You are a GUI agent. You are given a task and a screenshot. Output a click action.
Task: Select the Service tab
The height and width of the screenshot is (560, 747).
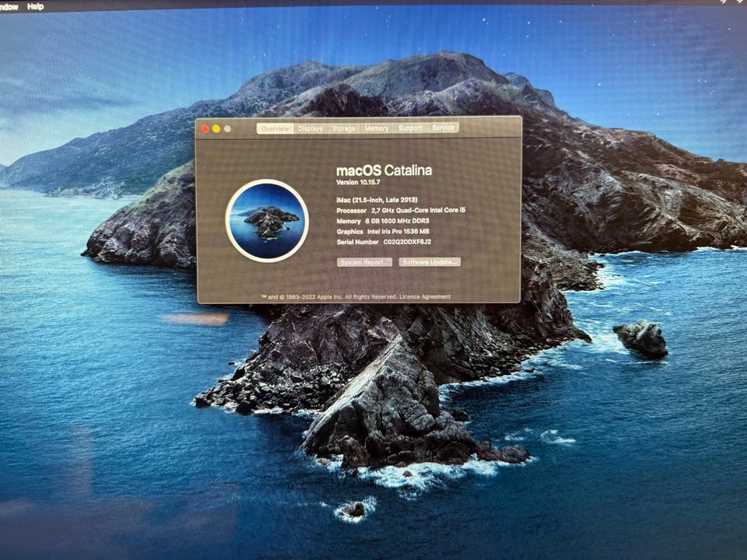(443, 128)
